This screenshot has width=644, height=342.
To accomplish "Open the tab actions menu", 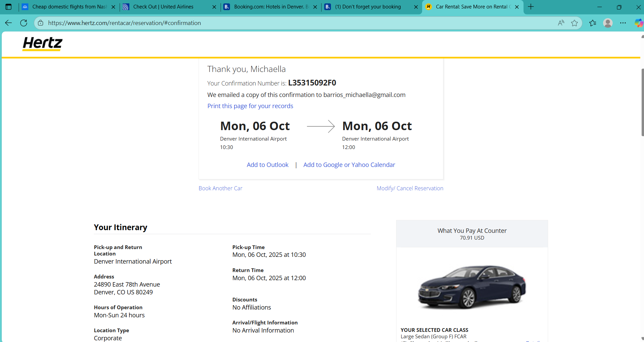I will point(8,7).
